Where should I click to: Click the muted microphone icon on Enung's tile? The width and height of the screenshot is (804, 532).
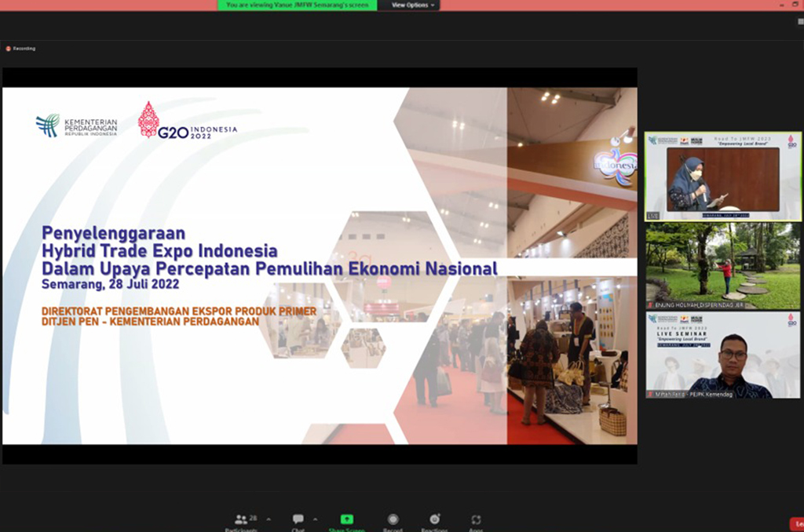click(650, 304)
